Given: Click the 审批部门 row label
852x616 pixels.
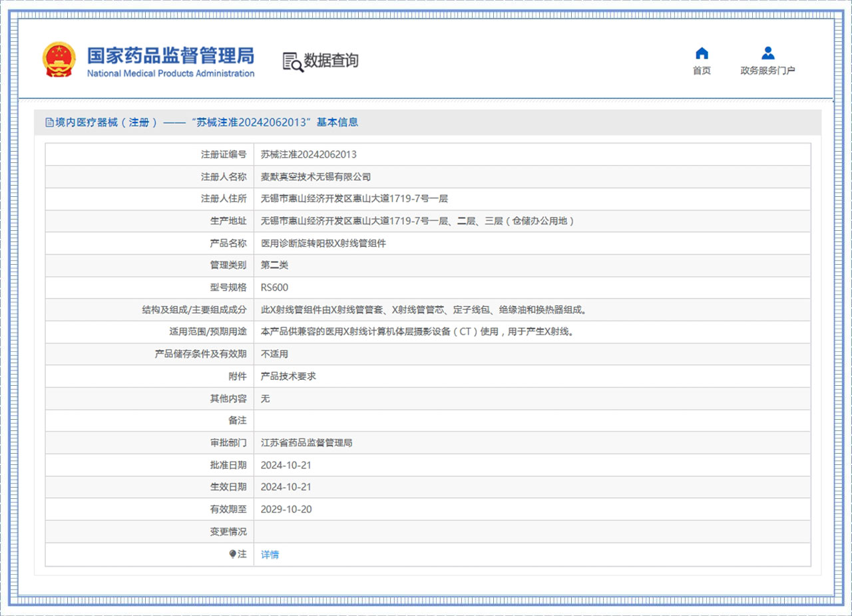Looking at the screenshot, I should 228,442.
